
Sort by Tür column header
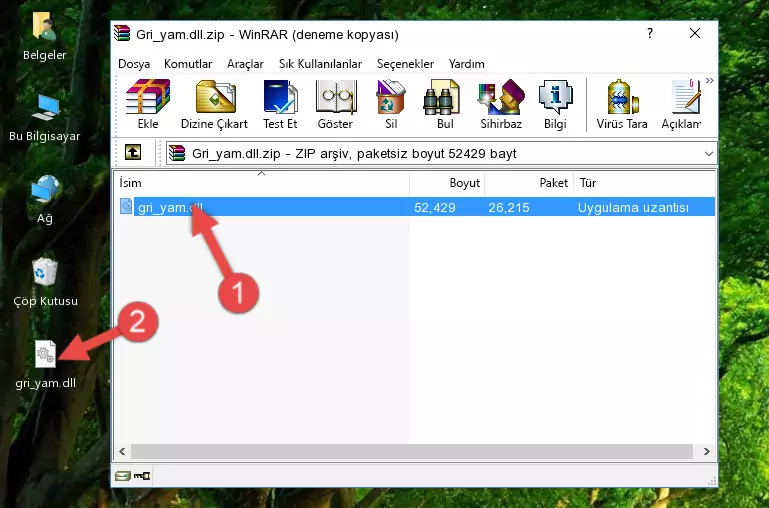(x=644, y=183)
